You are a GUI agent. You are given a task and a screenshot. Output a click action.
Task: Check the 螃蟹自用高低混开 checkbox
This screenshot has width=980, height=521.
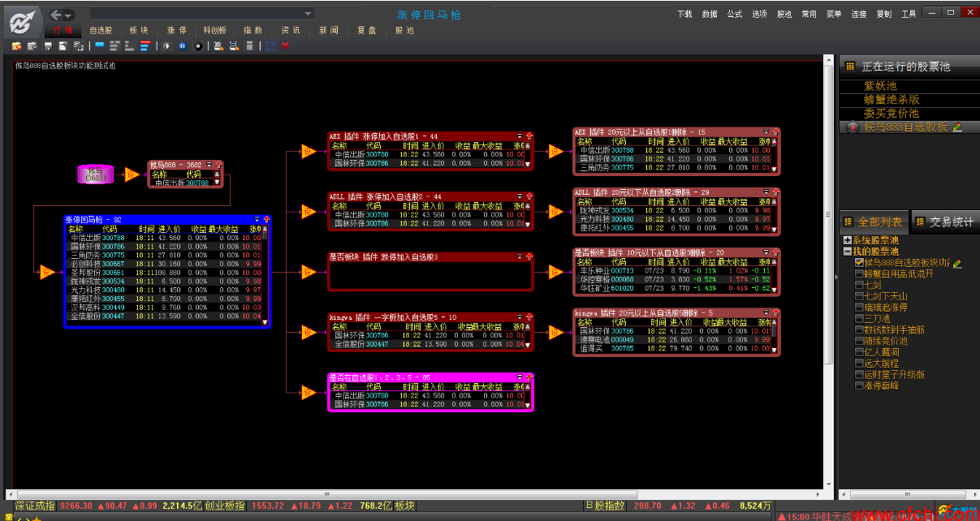pos(859,274)
